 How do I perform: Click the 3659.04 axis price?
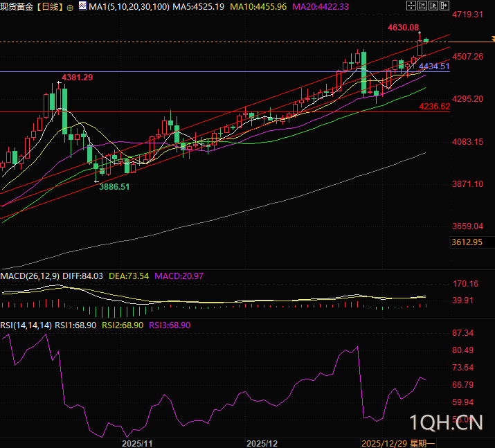(467, 226)
